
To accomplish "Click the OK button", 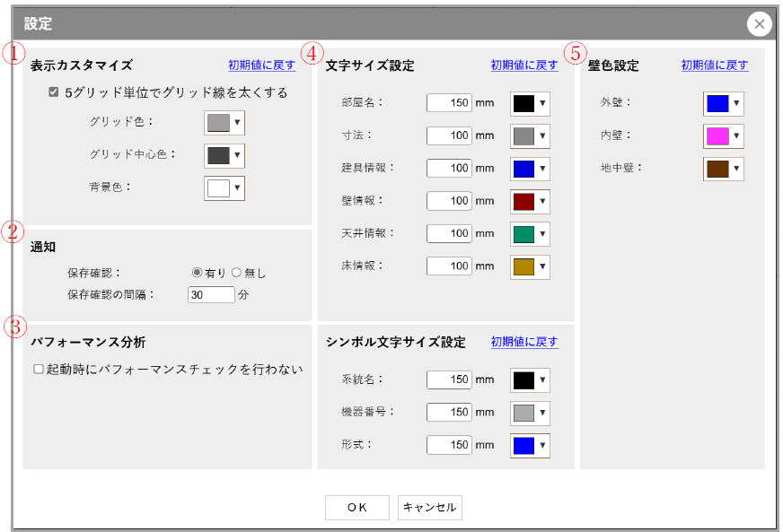I will pyautogui.click(x=356, y=508).
